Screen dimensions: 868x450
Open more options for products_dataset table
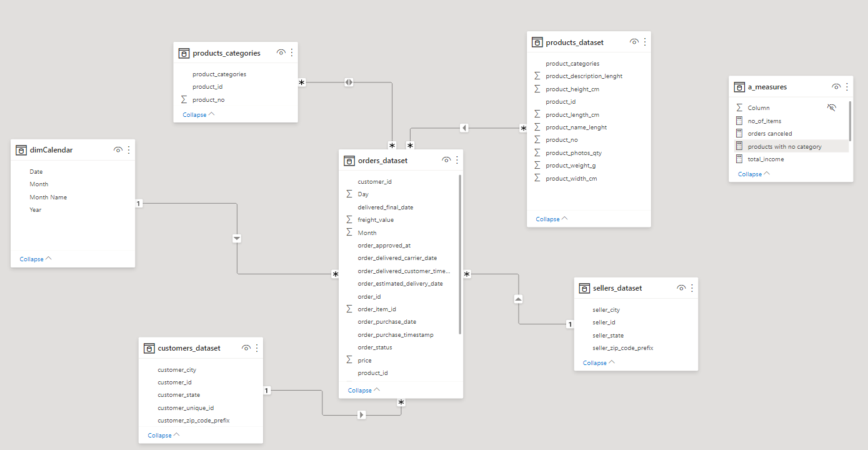click(x=645, y=42)
